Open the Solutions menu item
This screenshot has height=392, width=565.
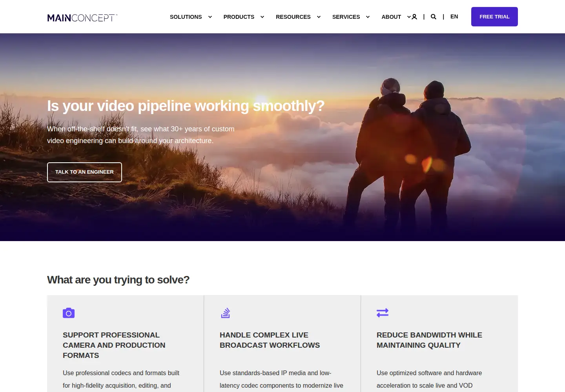186,17
